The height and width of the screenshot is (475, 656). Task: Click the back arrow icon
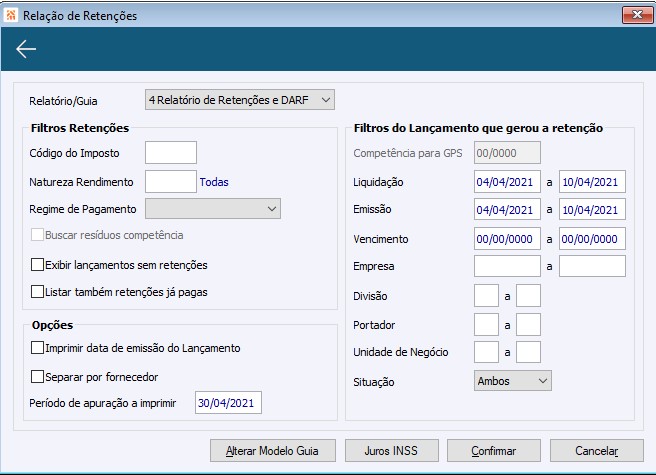[26, 50]
